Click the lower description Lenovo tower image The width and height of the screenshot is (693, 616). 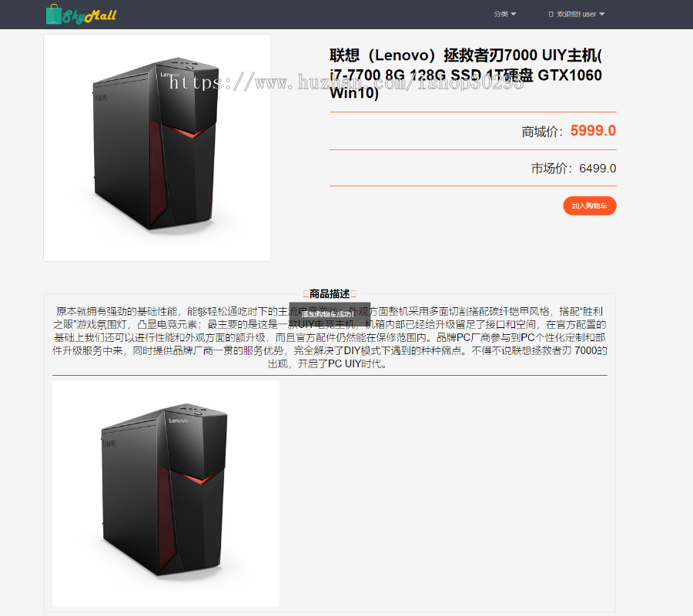pos(166,494)
